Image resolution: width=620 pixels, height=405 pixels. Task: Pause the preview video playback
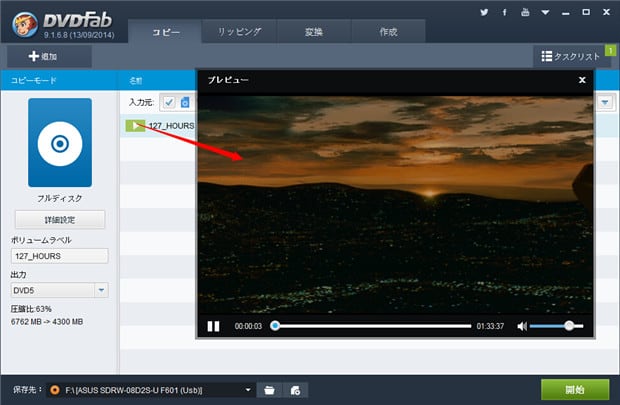coord(213,326)
